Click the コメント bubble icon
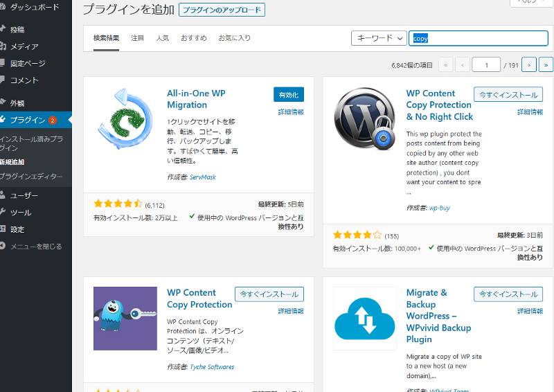The width and height of the screenshot is (554, 392). coord(2,80)
